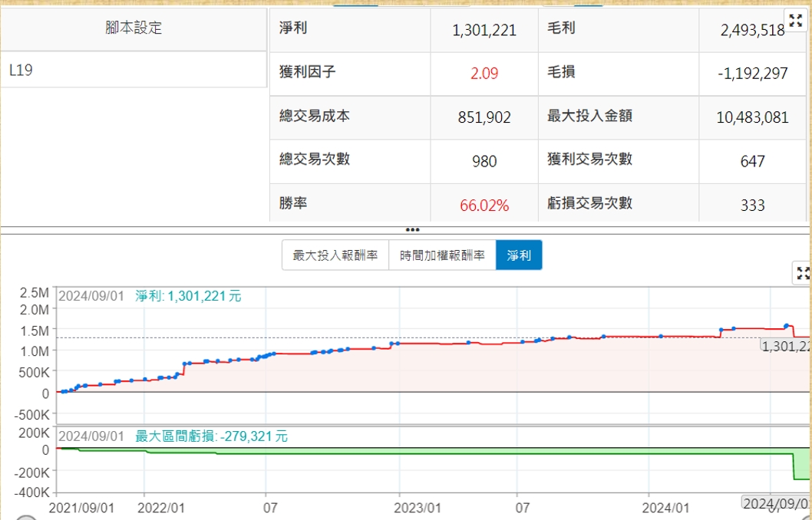812x520 pixels.
Task: Expand the profit chart to fullscreen
Action: pyautogui.click(x=803, y=273)
